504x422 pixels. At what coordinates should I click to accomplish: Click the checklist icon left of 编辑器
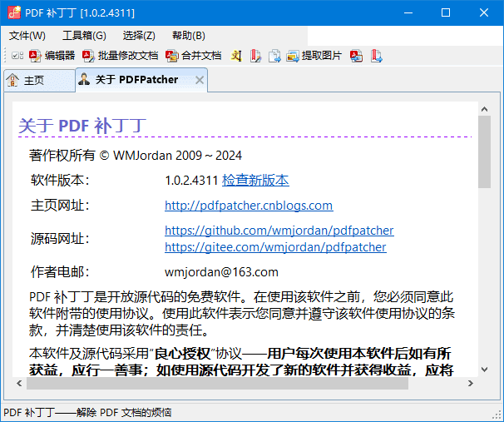pos(17,56)
